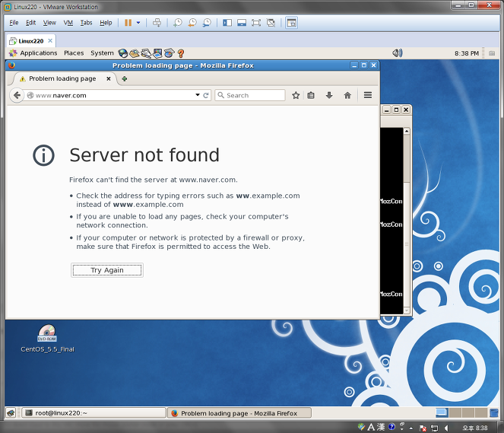Reload the current page in Firefox
Screen dimensions: 504x433
(206, 95)
